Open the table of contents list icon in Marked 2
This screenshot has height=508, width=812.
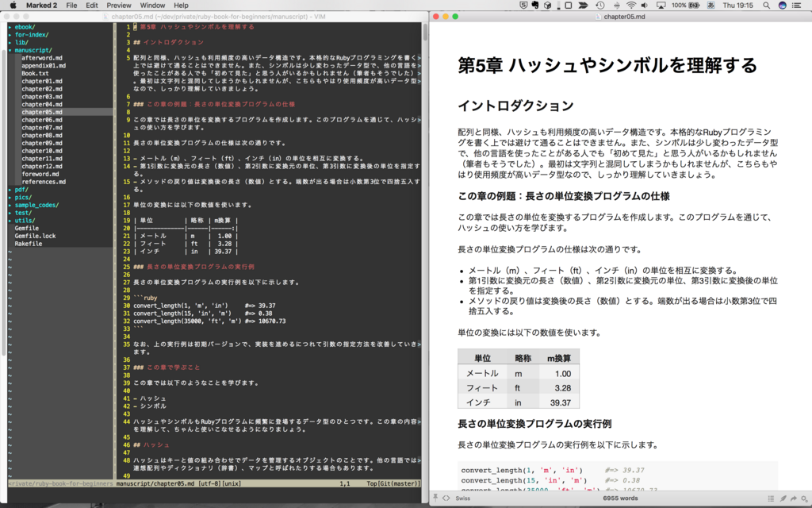pyautogui.click(x=771, y=498)
